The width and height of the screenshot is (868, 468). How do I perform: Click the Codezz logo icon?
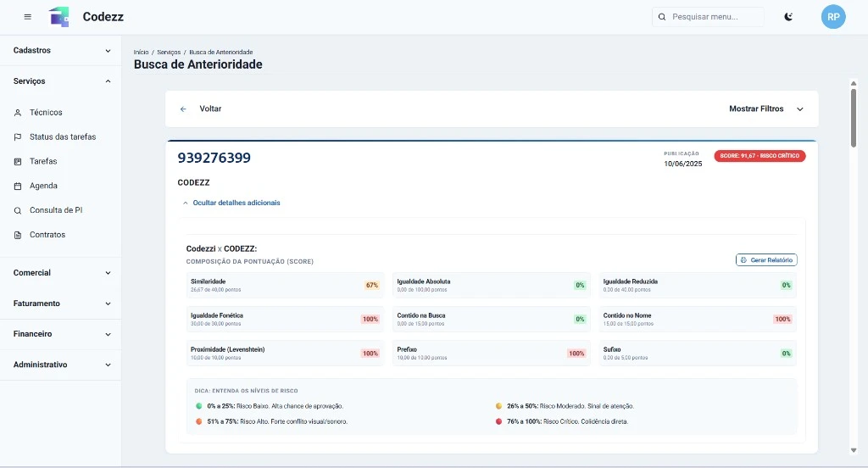59,17
